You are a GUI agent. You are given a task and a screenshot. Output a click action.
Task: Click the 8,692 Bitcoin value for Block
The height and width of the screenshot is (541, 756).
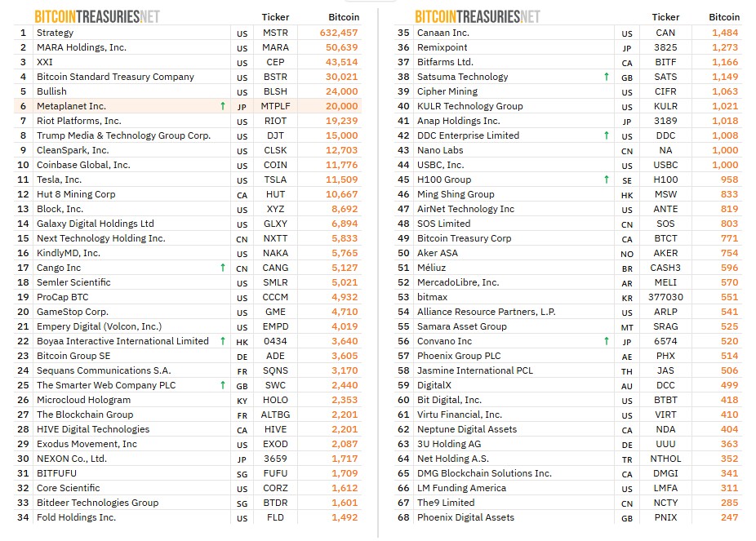345,209
